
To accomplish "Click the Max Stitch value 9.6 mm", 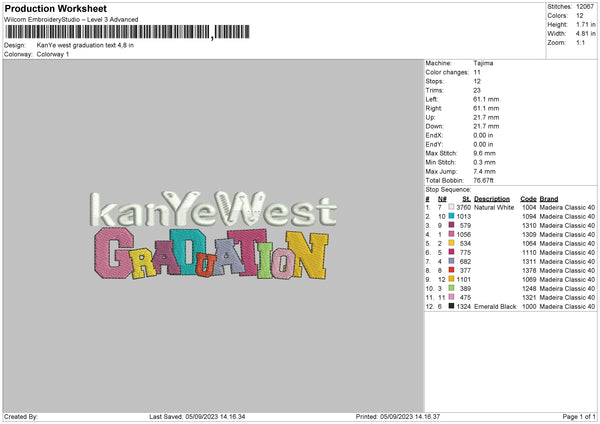I will 484,153.
